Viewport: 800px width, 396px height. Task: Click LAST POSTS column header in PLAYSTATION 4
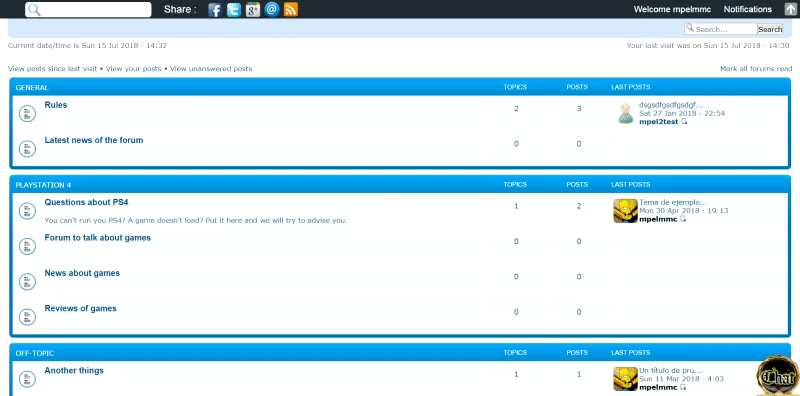(631, 185)
